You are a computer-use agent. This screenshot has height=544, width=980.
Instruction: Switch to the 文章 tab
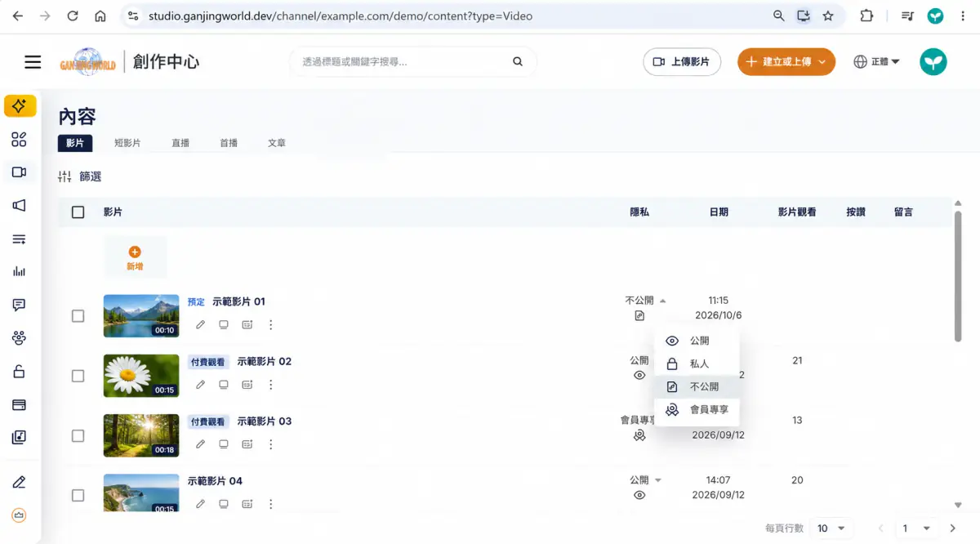click(x=277, y=143)
